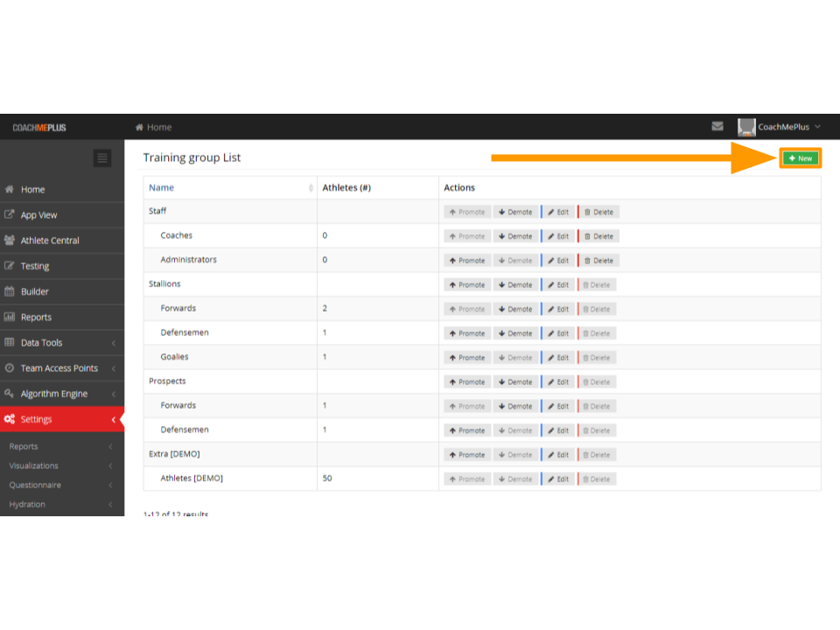Promote the Extra [DEMO] group
840x630 pixels.
click(467, 455)
